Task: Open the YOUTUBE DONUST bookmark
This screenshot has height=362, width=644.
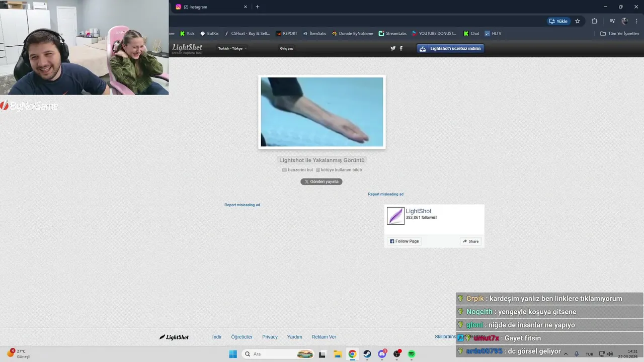Action: (434, 34)
